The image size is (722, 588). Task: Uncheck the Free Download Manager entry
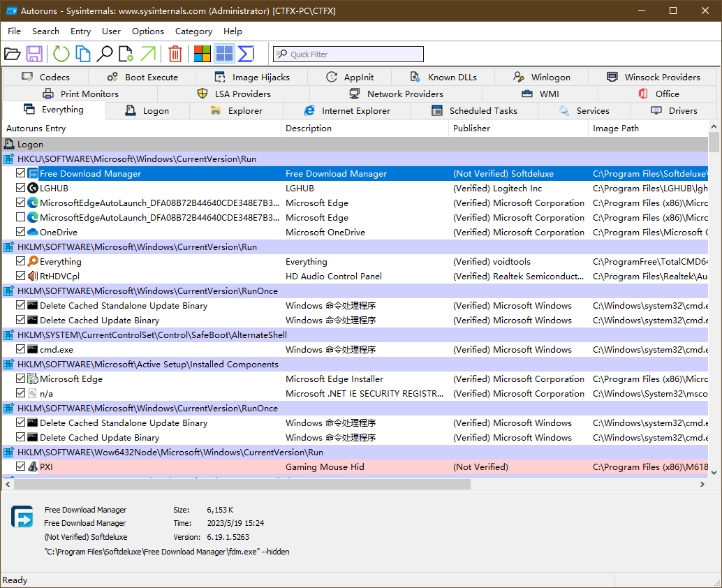(20, 173)
